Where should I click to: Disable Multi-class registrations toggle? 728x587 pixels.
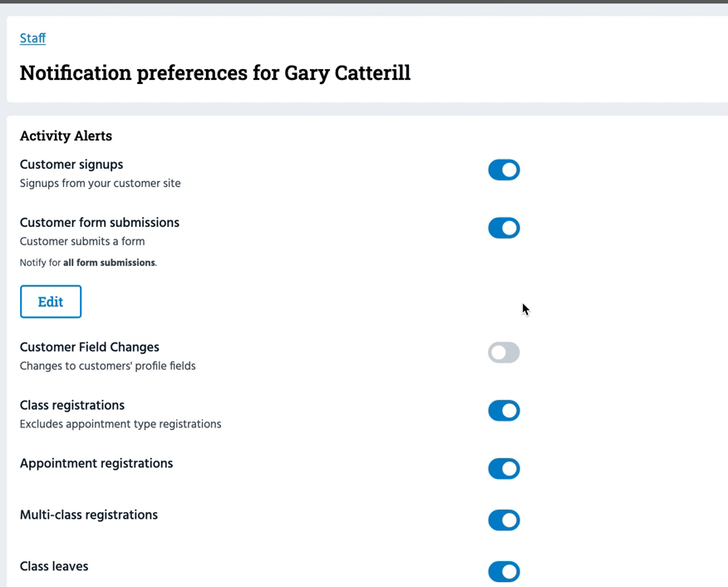pos(504,520)
